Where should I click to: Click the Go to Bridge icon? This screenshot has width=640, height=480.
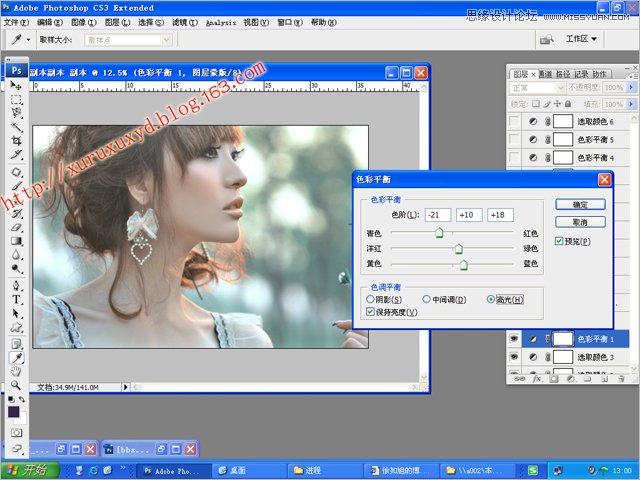click(x=546, y=40)
